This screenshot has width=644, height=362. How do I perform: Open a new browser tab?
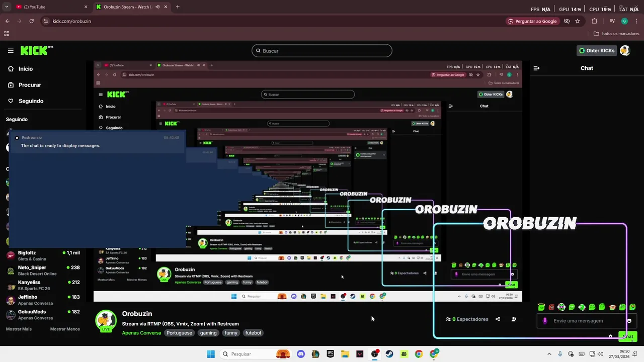[178, 7]
